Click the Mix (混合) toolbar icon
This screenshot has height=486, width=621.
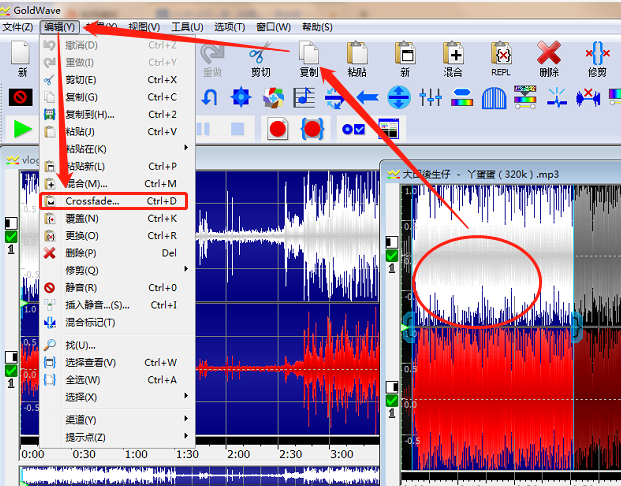[453, 58]
